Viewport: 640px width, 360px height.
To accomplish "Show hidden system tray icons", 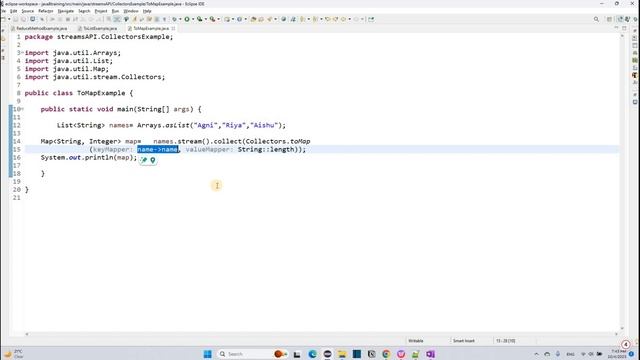I will pyautogui.click(x=536, y=354).
